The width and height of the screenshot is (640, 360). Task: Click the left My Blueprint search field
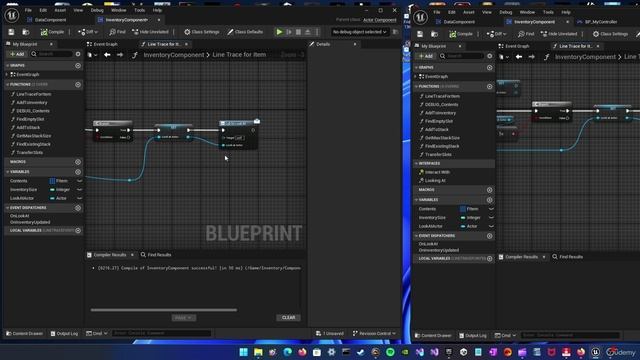tap(51, 54)
